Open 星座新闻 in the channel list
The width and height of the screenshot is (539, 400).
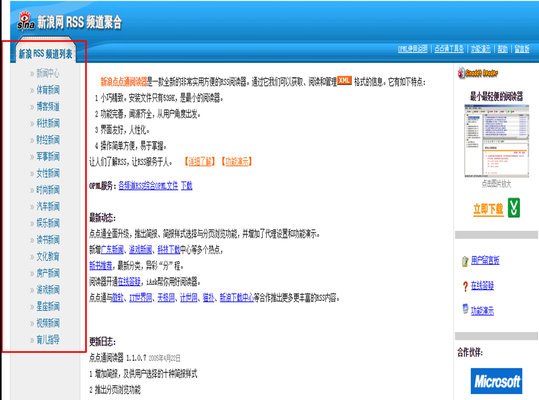(48, 307)
